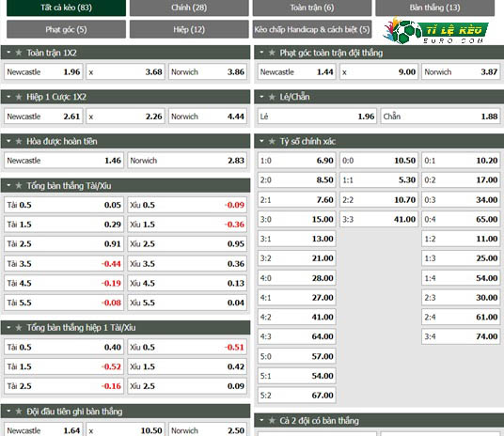Collapse Tổng bàn thắng hiệp 1 Tài/Xỉu arrow

click(8, 327)
